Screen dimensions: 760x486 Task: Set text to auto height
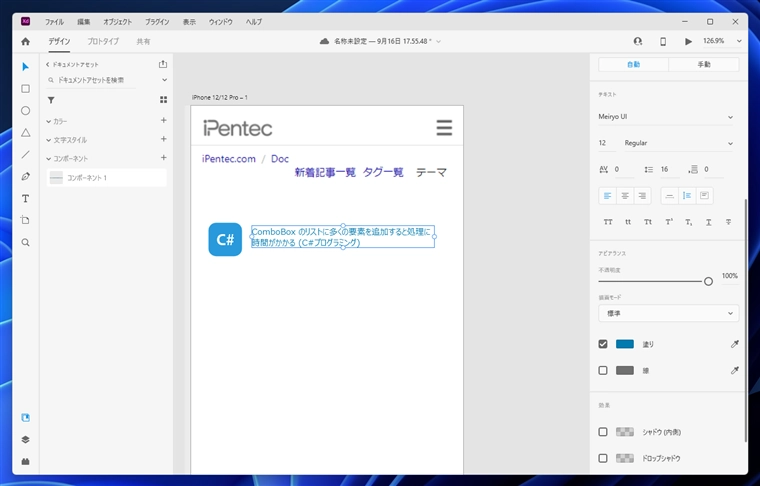687,196
